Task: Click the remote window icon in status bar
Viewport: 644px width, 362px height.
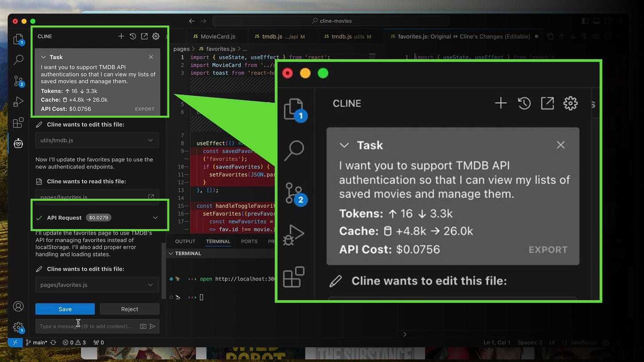Action: (15, 343)
